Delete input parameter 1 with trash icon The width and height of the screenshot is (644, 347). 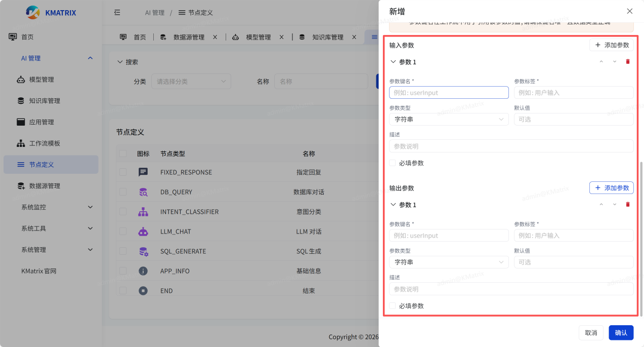628,62
